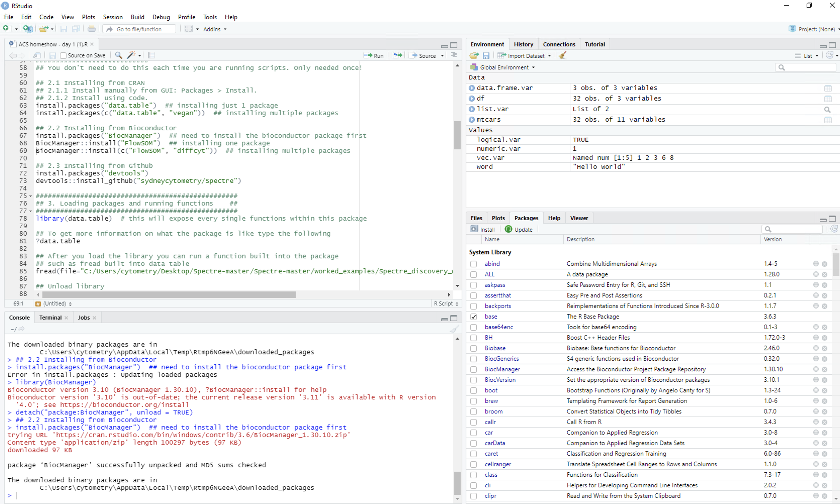
Task: Click the print icon in main toolbar
Action: pyautogui.click(x=92, y=29)
